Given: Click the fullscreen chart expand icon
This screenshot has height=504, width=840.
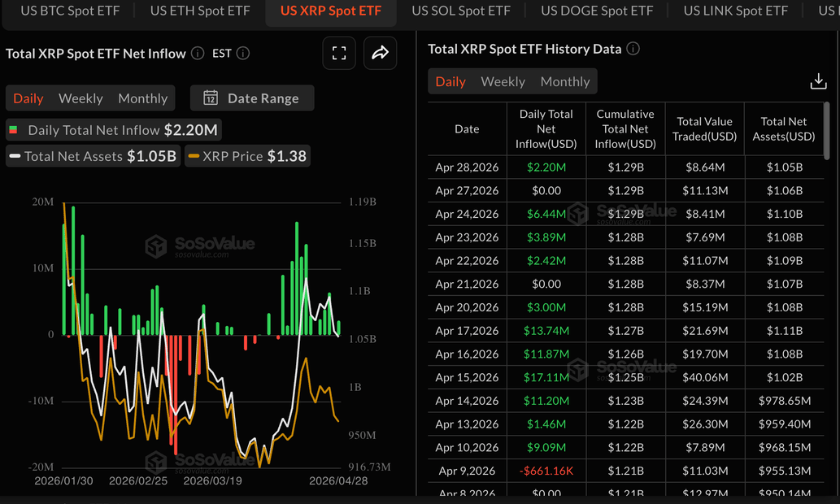Looking at the screenshot, I should pyautogui.click(x=339, y=54).
